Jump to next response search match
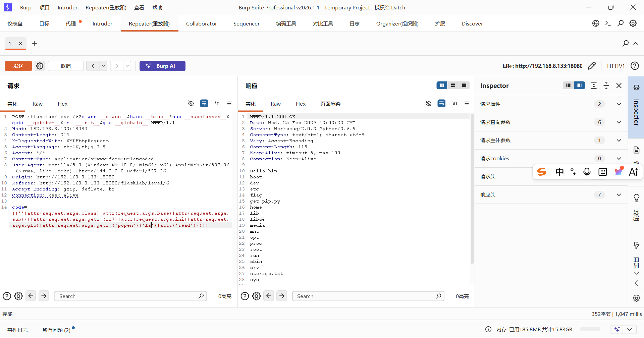Screen dimensions: 644x338 (x=282, y=296)
